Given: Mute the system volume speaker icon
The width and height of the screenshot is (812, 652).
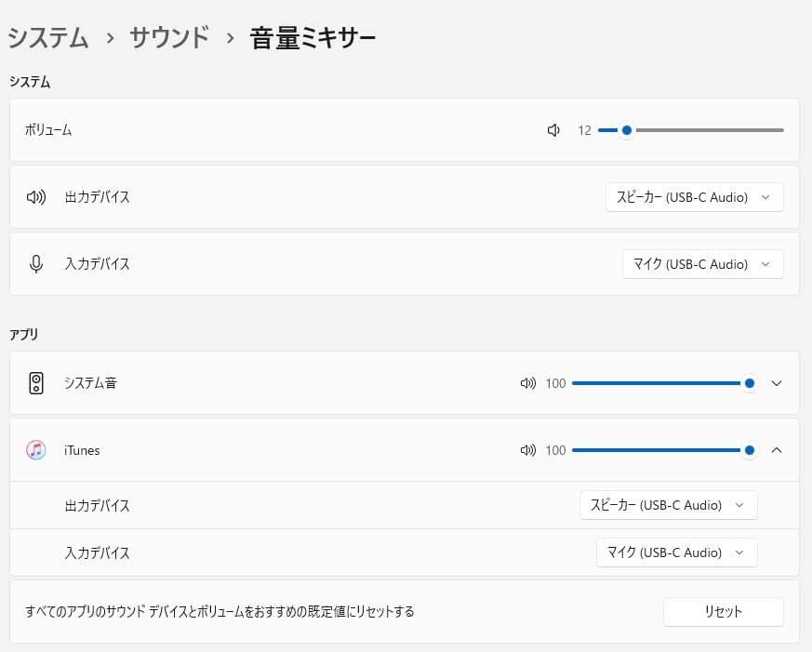Looking at the screenshot, I should (553, 130).
